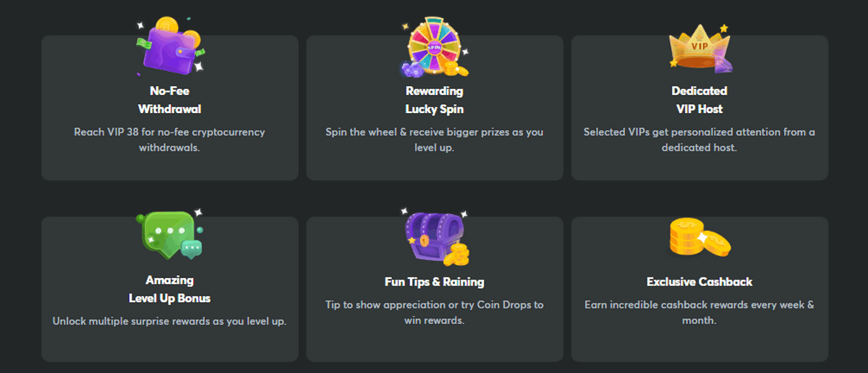868x373 pixels.
Task: Click the 'Spin the wheel' description text
Action: coord(434,140)
